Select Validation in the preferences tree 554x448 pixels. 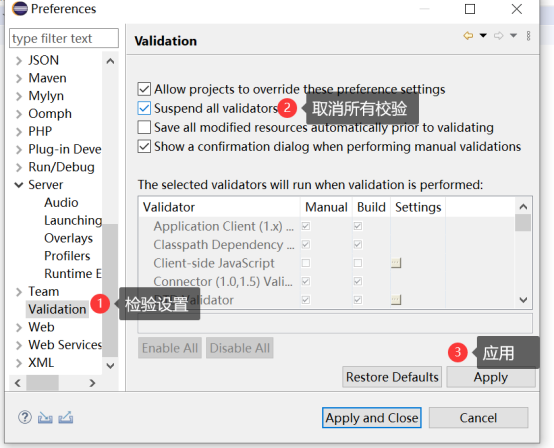click(x=57, y=309)
